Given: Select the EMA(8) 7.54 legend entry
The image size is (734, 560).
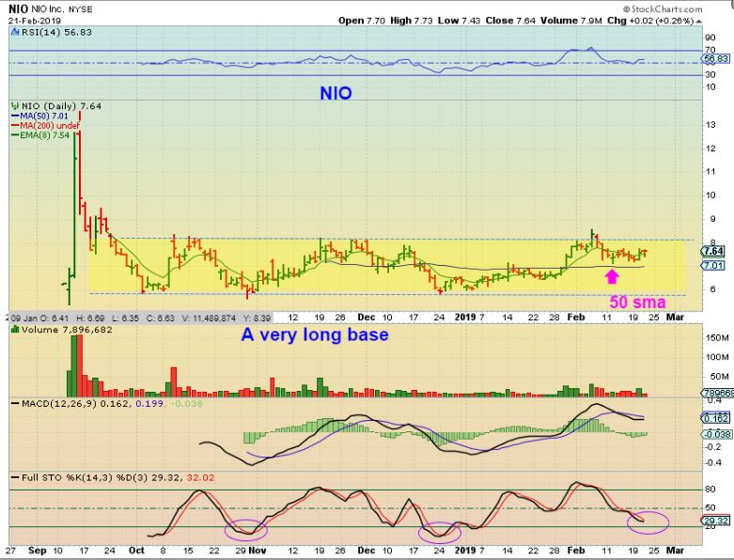Looking at the screenshot, I should (40, 135).
